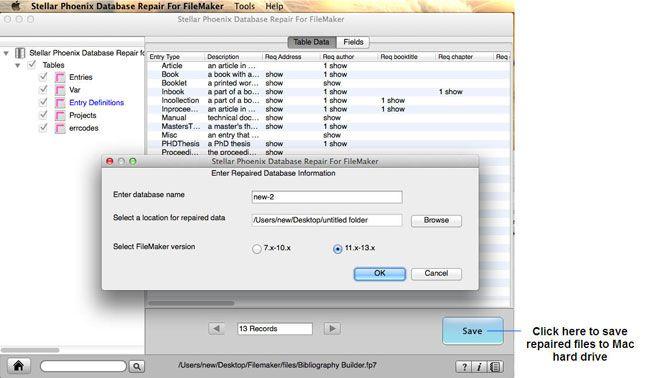645x378 pixels.
Task: Click the 'Article' cell in table
Action: coord(172,66)
